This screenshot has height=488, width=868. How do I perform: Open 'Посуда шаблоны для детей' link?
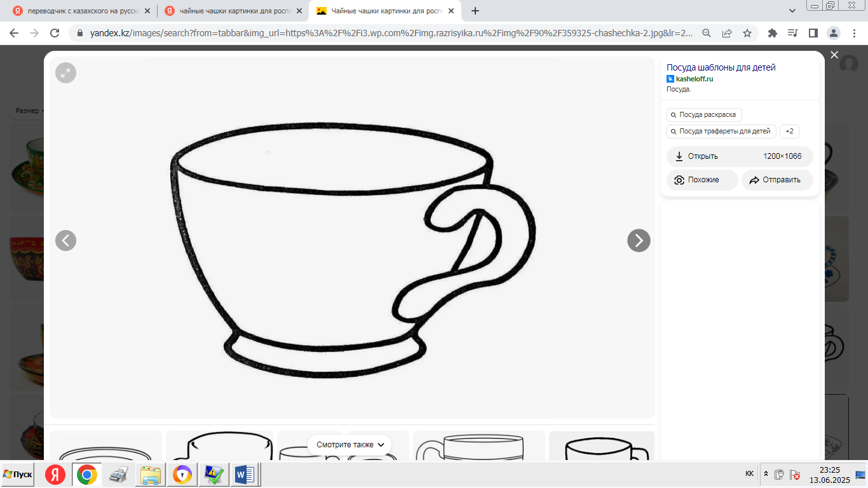pyautogui.click(x=721, y=67)
